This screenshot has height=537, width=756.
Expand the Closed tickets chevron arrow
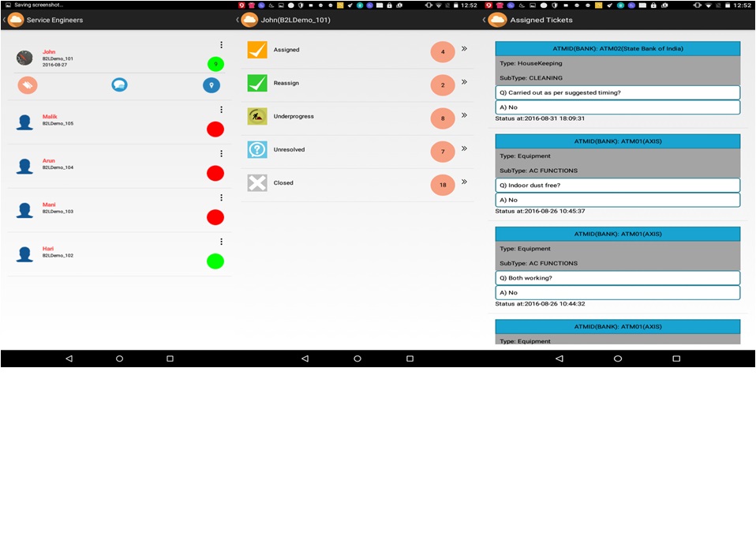[x=464, y=182]
